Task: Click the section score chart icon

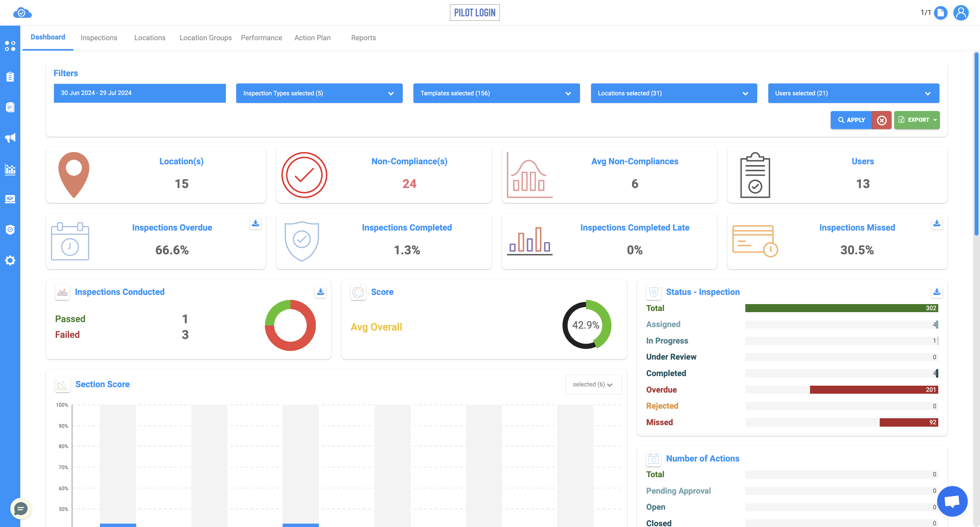Action: pyautogui.click(x=62, y=383)
